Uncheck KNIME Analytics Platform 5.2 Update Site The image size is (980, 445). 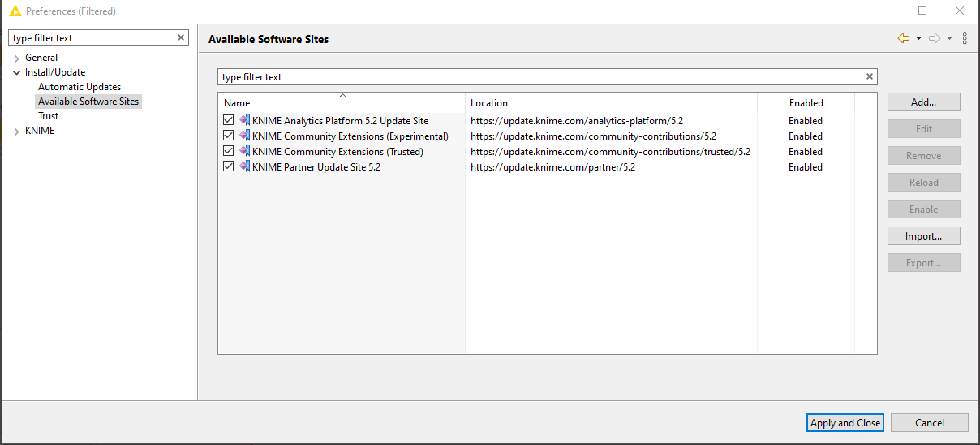[x=229, y=120]
